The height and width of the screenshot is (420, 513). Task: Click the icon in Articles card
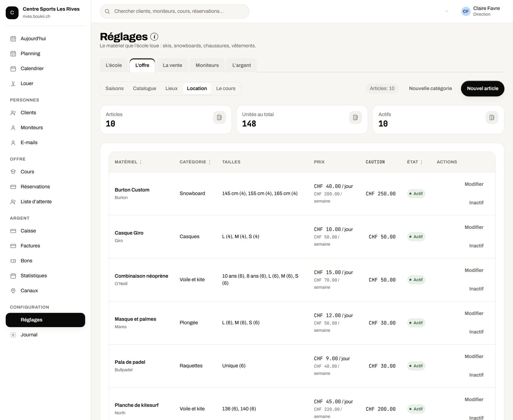(219, 118)
